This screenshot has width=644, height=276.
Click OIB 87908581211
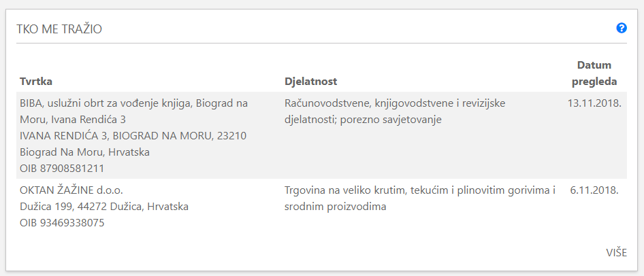coord(62,168)
